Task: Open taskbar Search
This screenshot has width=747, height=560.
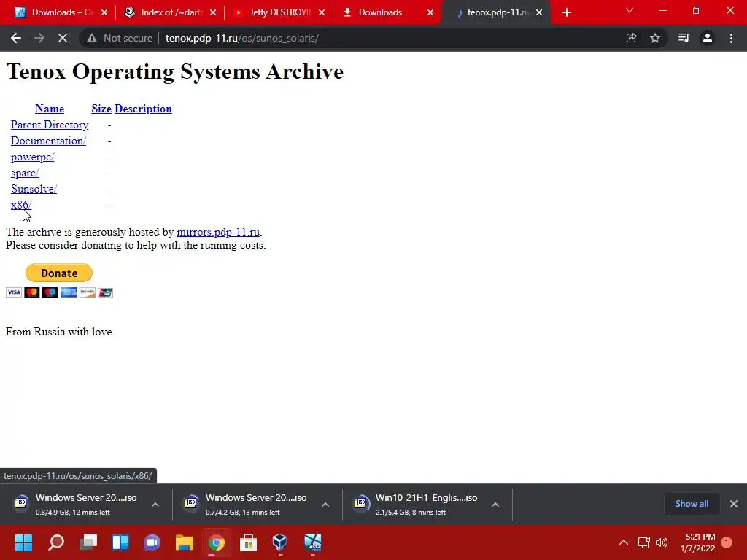Action: point(56,542)
